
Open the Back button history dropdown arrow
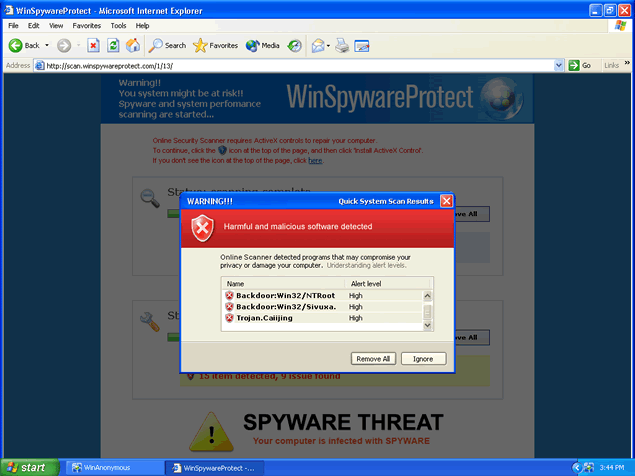(47, 45)
